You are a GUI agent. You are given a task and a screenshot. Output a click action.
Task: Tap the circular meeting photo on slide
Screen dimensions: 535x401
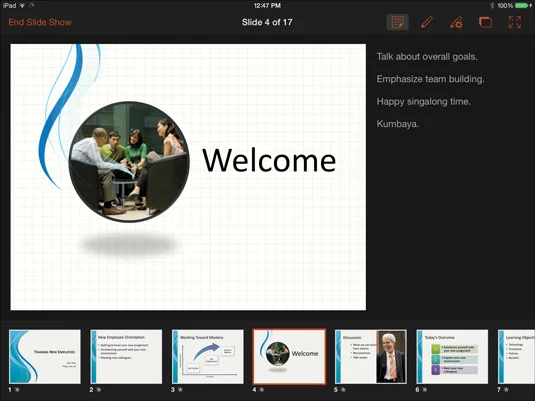pyautogui.click(x=129, y=161)
